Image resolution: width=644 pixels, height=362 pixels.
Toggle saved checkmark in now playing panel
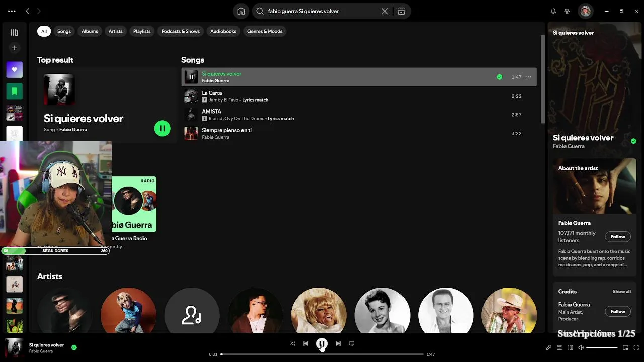633,141
